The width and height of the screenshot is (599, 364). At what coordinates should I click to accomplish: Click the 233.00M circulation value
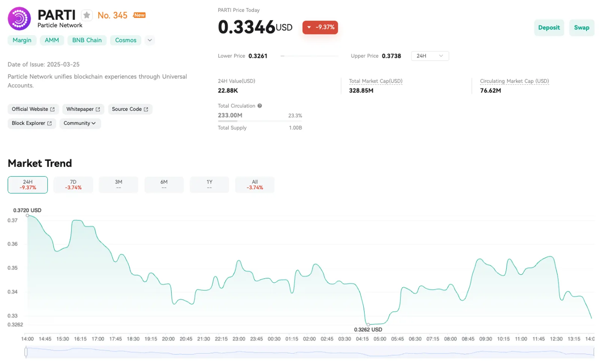(230, 115)
